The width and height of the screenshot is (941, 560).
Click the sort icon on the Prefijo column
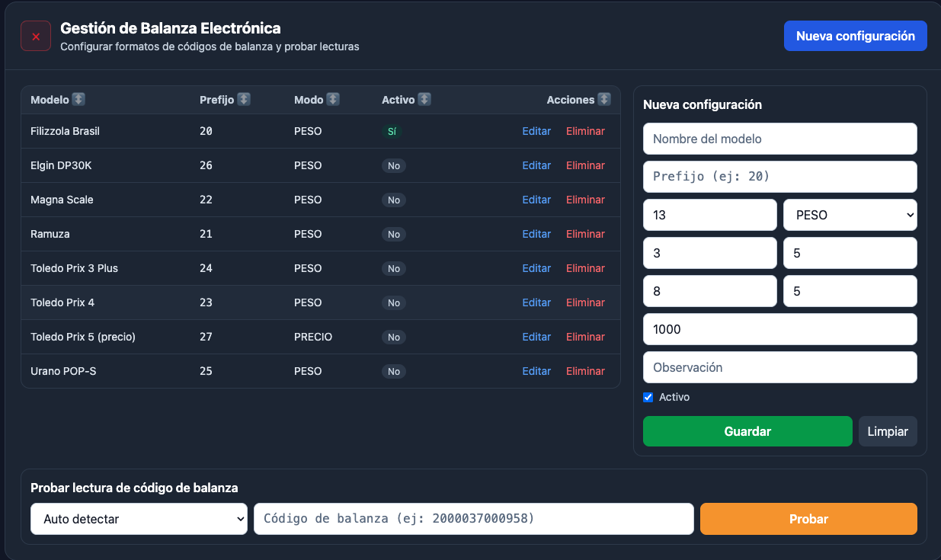pos(244,99)
